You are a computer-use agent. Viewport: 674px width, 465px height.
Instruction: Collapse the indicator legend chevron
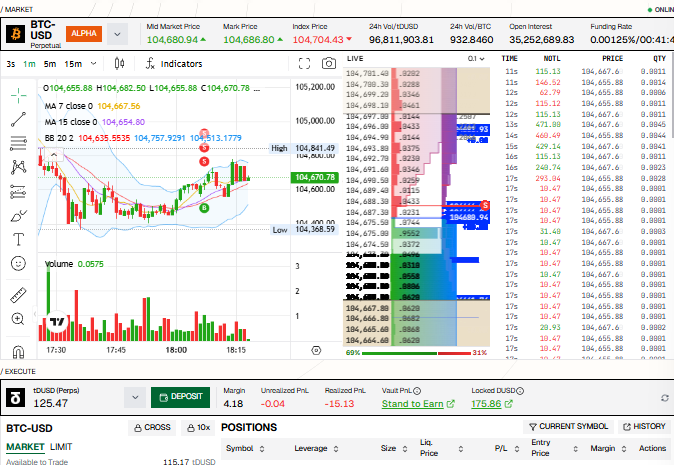tap(54, 155)
